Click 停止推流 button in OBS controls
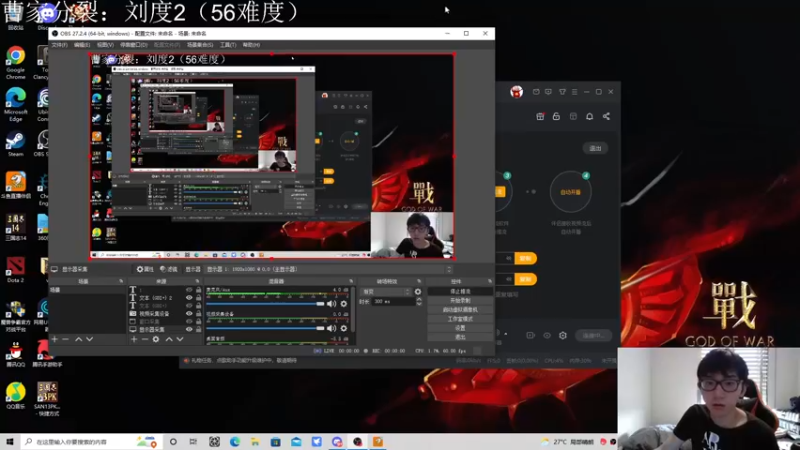The image size is (800, 450). point(460,291)
